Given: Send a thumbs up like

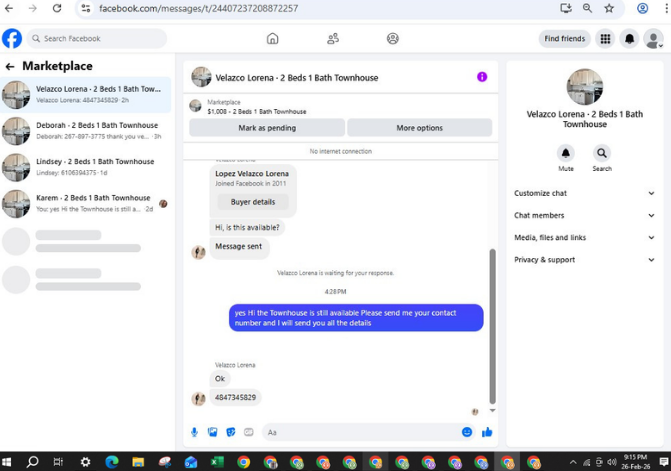Looking at the screenshot, I should (487, 432).
